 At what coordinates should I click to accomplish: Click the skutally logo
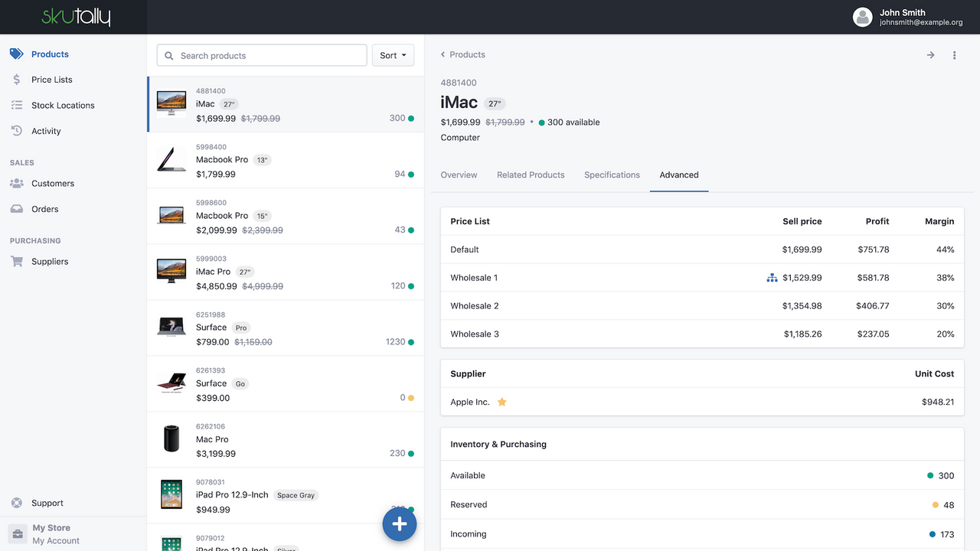[76, 16]
